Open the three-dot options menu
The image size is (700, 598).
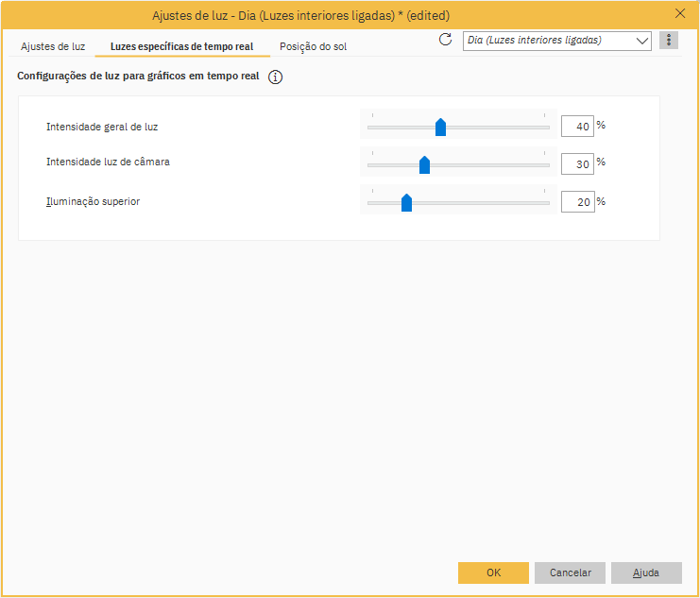(669, 40)
